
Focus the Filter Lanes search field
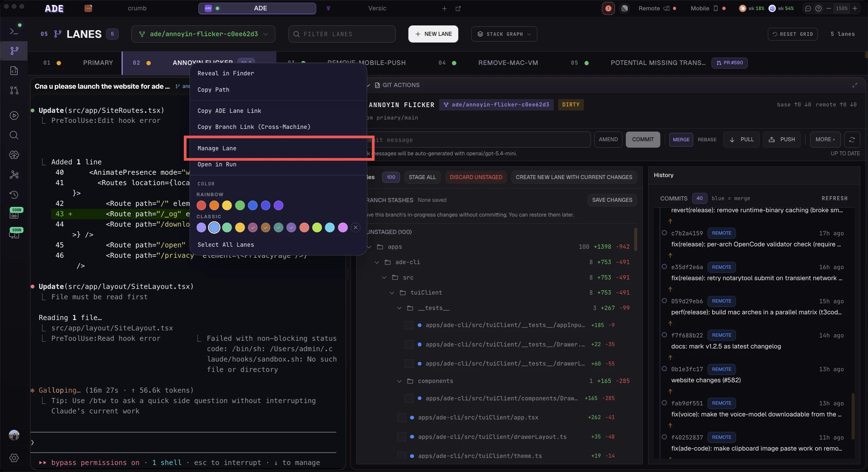pos(342,34)
